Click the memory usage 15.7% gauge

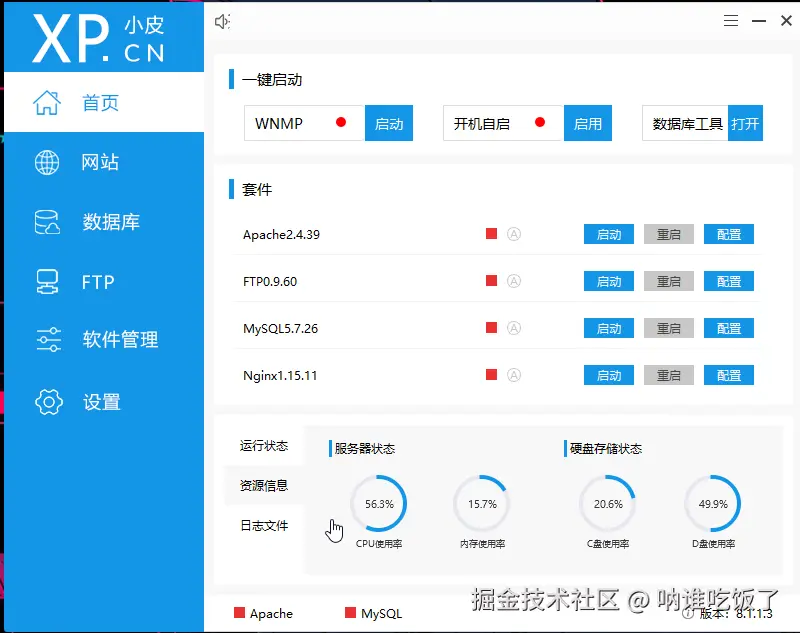(x=482, y=503)
